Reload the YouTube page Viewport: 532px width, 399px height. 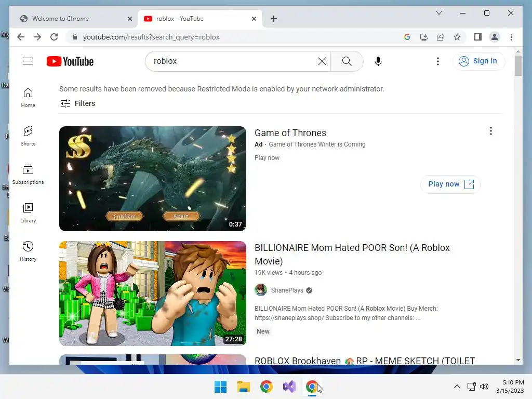pos(54,37)
